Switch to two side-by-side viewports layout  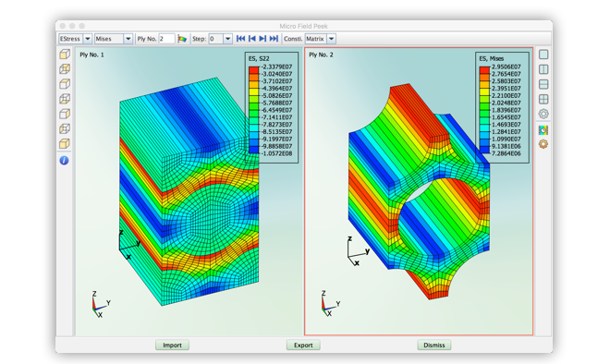pyautogui.click(x=543, y=69)
